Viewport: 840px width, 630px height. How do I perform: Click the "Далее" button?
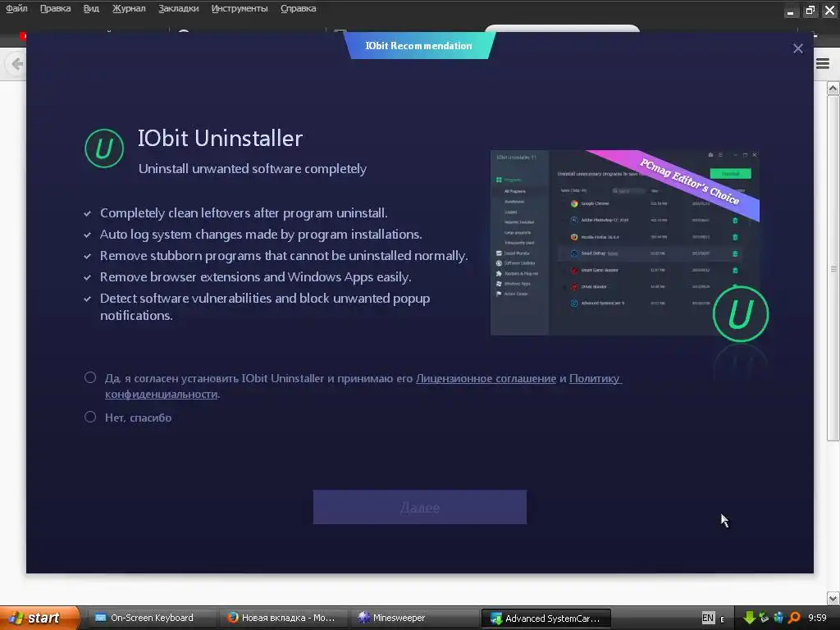point(419,507)
